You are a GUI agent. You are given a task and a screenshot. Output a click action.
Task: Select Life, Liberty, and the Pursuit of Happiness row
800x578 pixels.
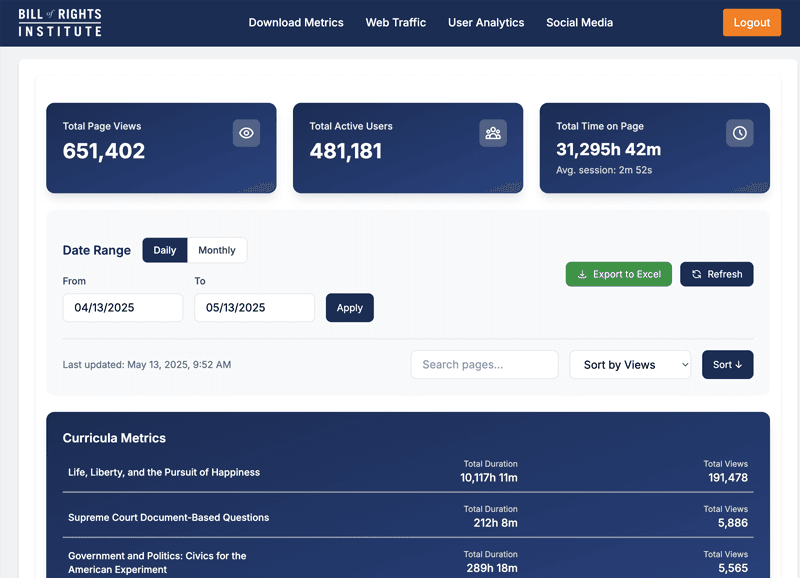click(408, 471)
